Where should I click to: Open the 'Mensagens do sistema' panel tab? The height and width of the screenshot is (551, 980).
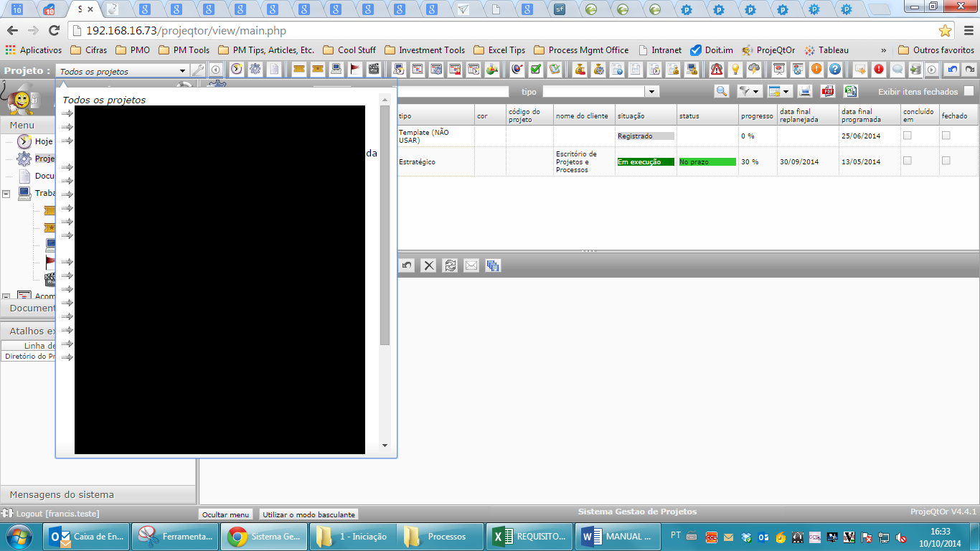tap(62, 494)
